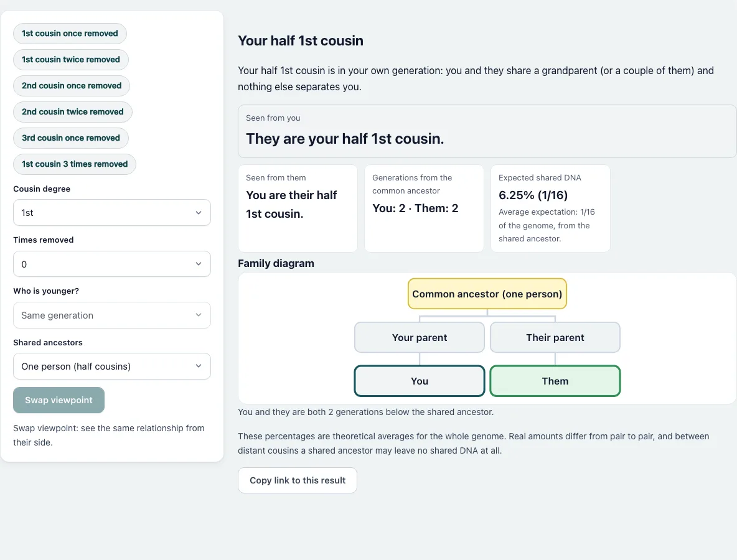Click the Swap viewpoint button
The width and height of the screenshot is (737, 560).
click(59, 400)
